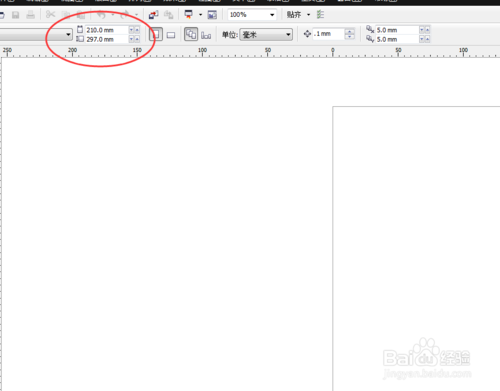Open the Application Launcher icon
Screen dimensions: 500x391
189,14
